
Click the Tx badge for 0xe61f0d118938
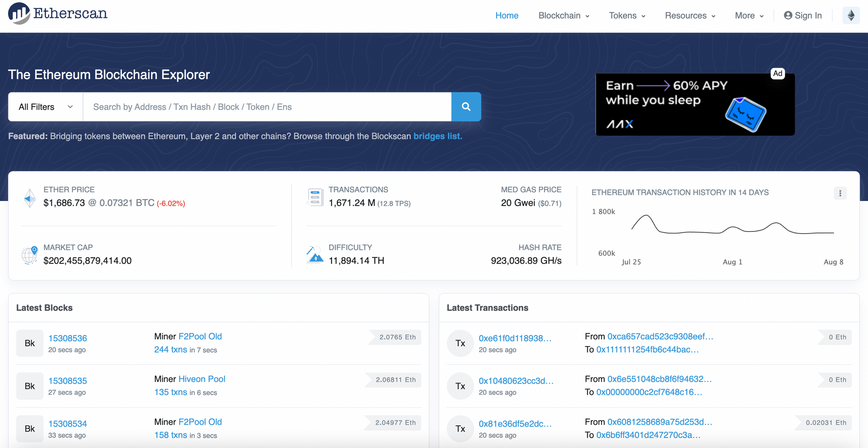coord(460,343)
